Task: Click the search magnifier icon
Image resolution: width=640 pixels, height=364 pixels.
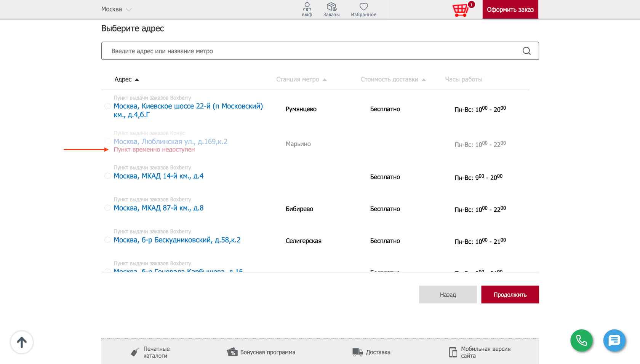Action: [x=526, y=51]
